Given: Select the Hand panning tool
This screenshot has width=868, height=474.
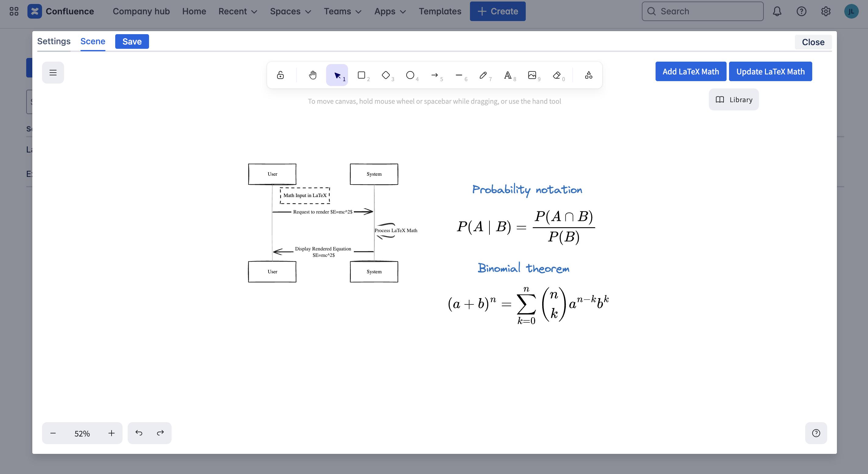Looking at the screenshot, I should pyautogui.click(x=312, y=75).
